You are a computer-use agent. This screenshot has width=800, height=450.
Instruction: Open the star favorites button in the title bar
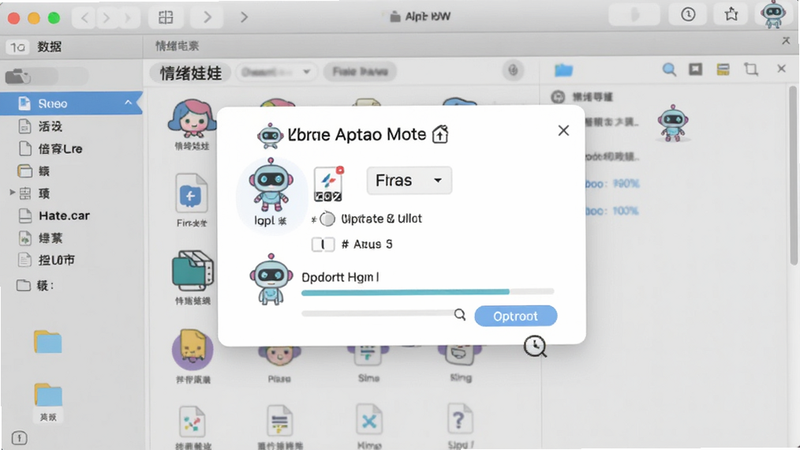point(731,15)
